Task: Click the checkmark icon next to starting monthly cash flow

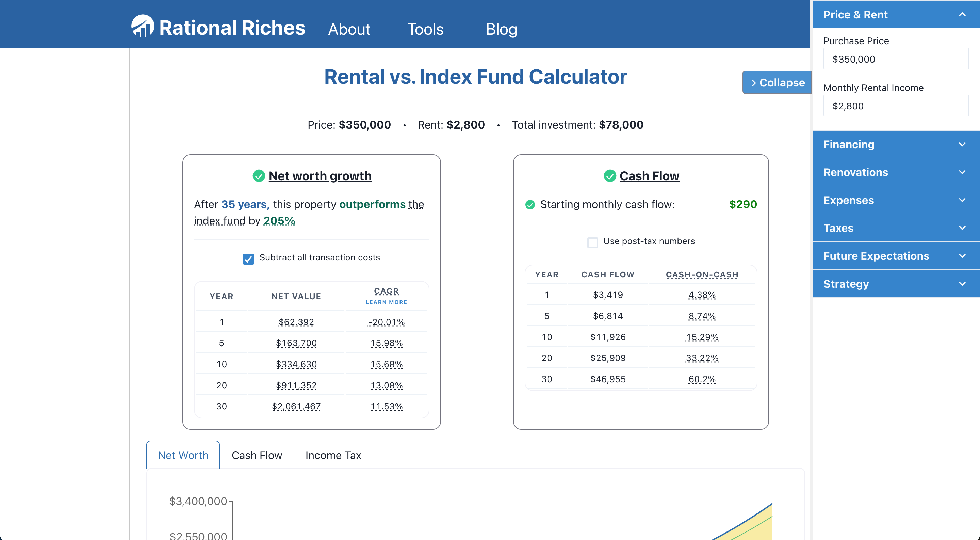Action: tap(530, 205)
